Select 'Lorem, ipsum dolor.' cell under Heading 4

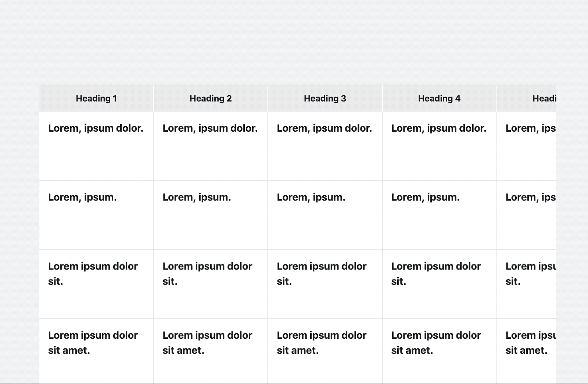(x=438, y=128)
